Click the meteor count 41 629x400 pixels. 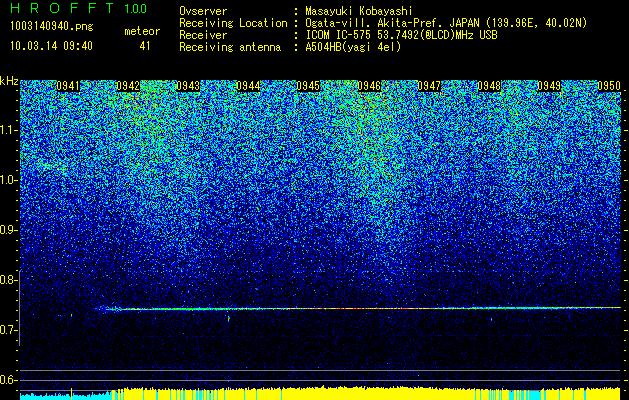144,46
